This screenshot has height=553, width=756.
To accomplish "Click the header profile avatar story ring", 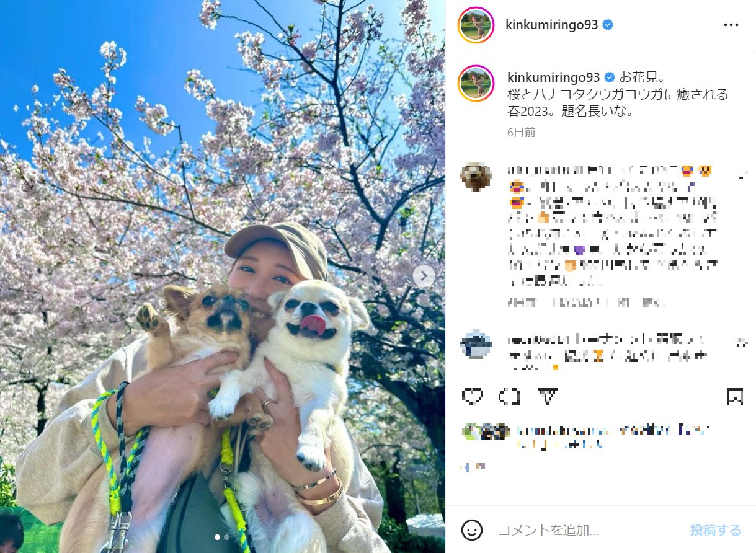I will click(476, 25).
